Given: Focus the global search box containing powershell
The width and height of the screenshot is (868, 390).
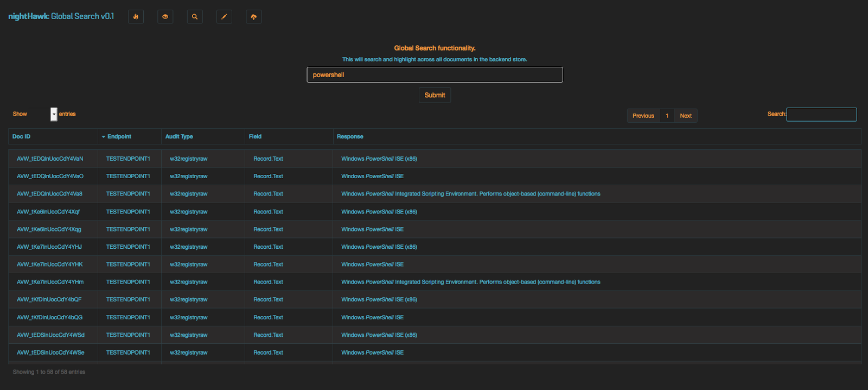Looking at the screenshot, I should point(435,75).
